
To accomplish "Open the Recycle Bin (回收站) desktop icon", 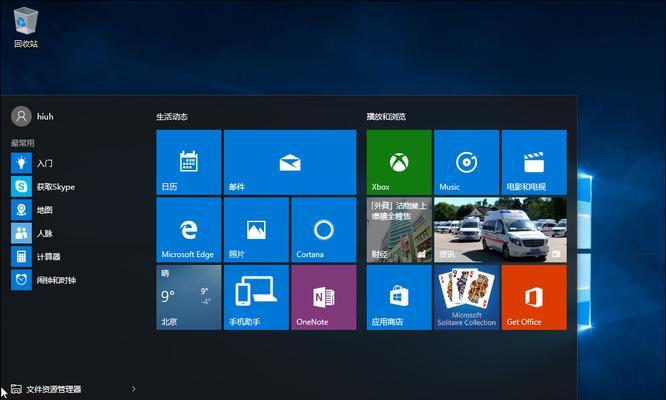I will (26, 27).
